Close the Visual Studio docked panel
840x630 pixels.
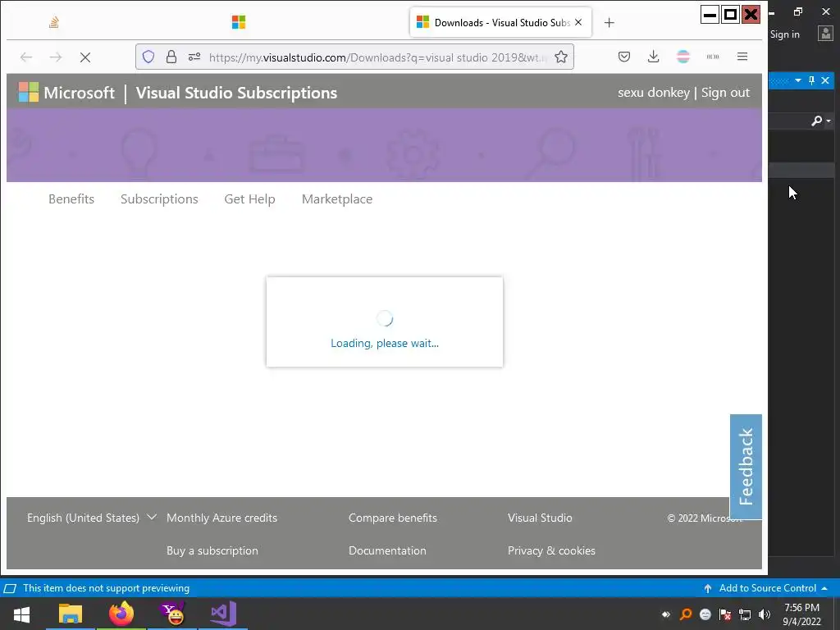tap(825, 80)
